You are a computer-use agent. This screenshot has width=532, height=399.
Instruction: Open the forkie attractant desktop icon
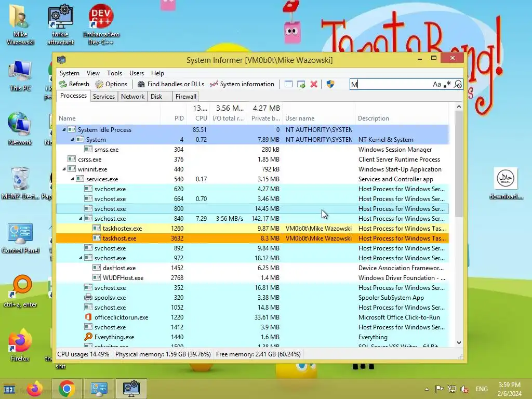click(x=60, y=24)
